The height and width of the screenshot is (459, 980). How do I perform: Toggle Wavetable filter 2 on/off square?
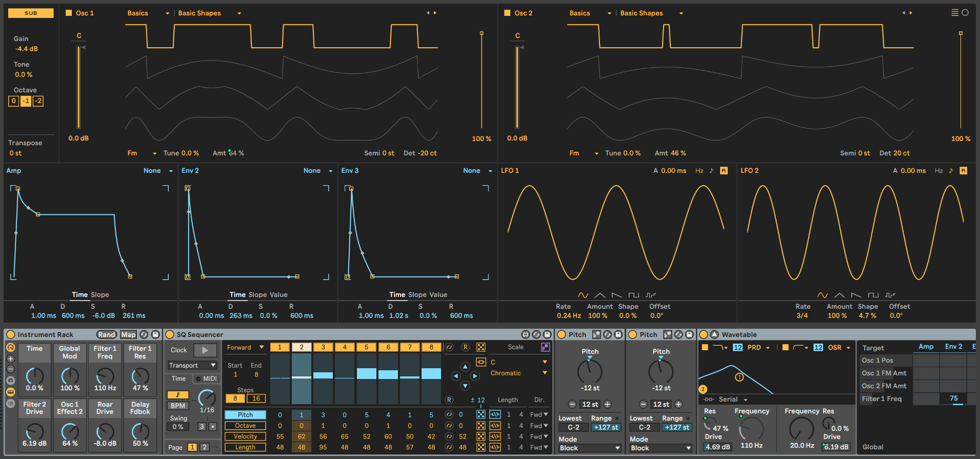pyautogui.click(x=785, y=347)
